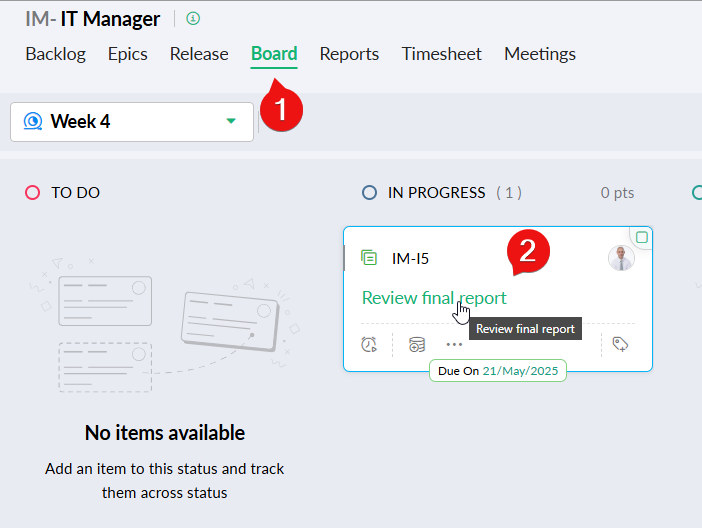Click the timer icon on card IM-I5
The height and width of the screenshot is (528, 702).
pos(369,344)
